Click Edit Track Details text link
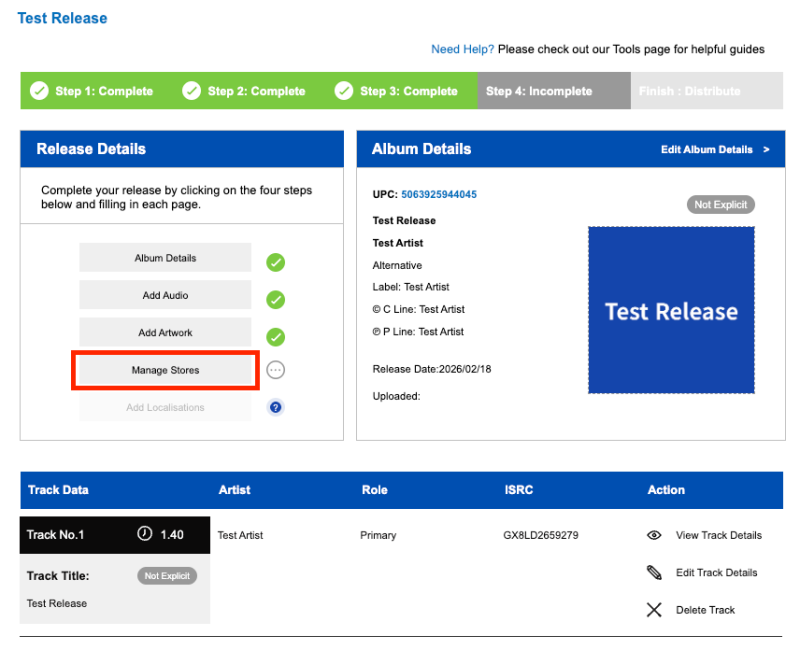The width and height of the screenshot is (800, 650). (x=716, y=572)
